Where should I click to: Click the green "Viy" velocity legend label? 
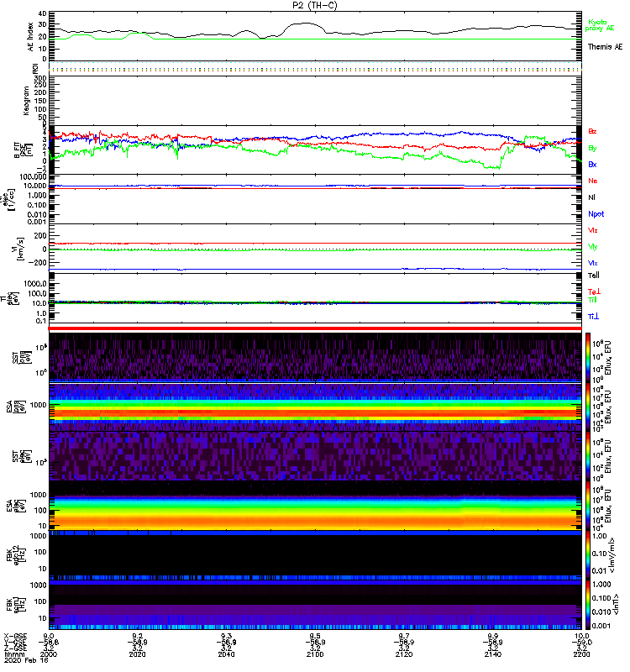tap(592, 247)
